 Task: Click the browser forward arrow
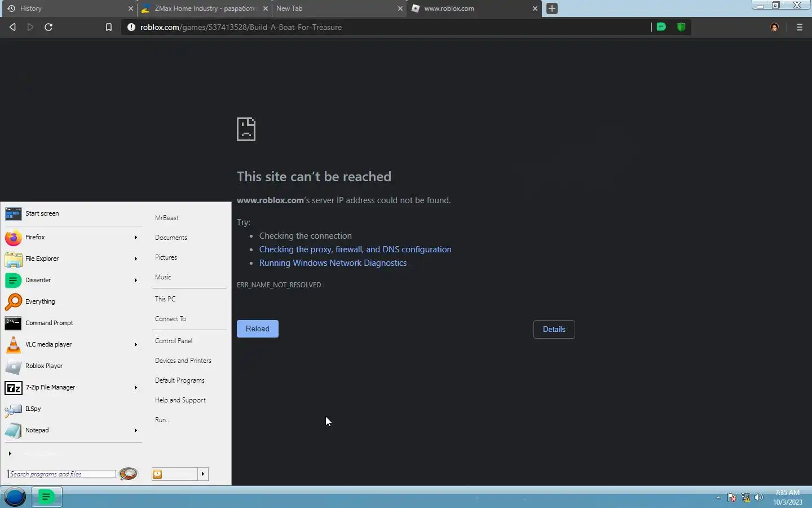pyautogui.click(x=30, y=27)
